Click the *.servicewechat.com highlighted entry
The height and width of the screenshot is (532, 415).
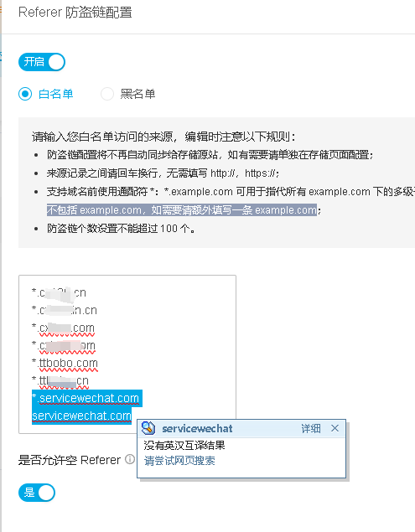point(87,398)
